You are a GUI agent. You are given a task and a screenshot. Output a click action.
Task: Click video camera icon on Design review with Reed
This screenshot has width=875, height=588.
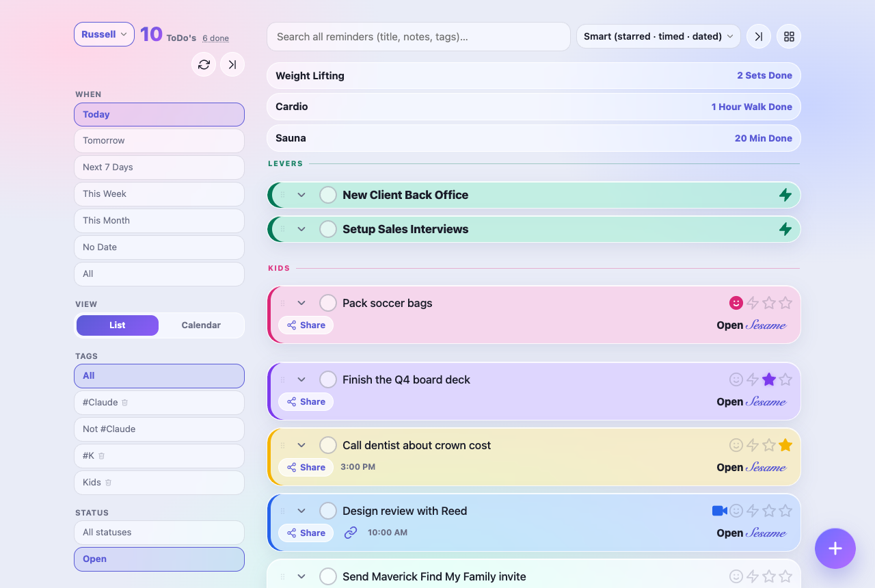[x=719, y=511]
